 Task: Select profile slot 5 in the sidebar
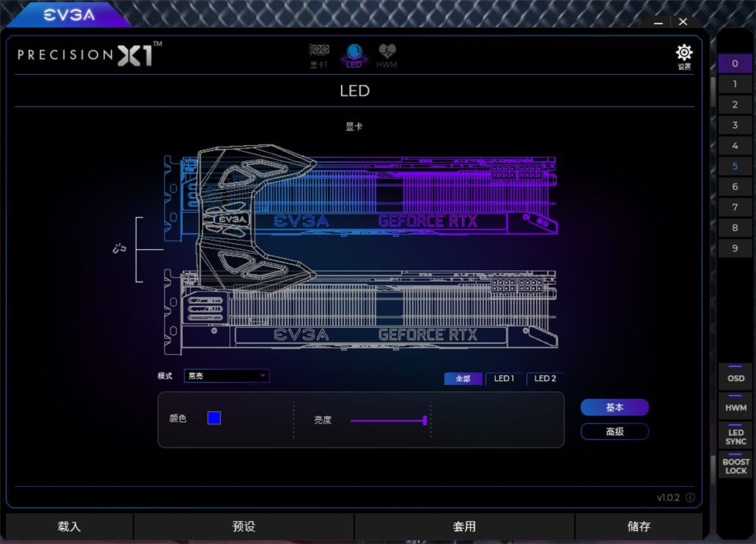tap(734, 165)
